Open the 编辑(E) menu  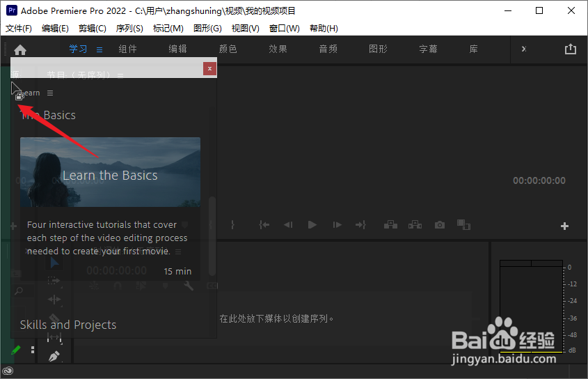pos(55,29)
